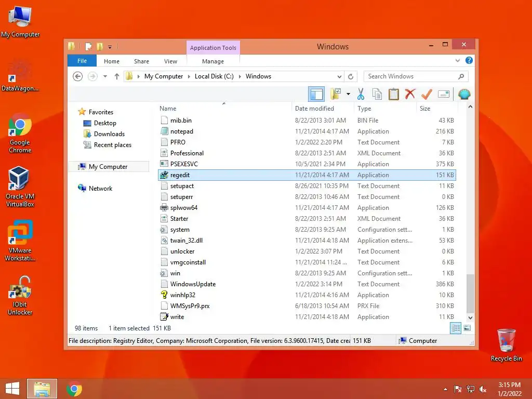The width and height of the screenshot is (532, 399).
Task: Launch Chrome from the taskbar
Action: pyautogui.click(x=74, y=389)
